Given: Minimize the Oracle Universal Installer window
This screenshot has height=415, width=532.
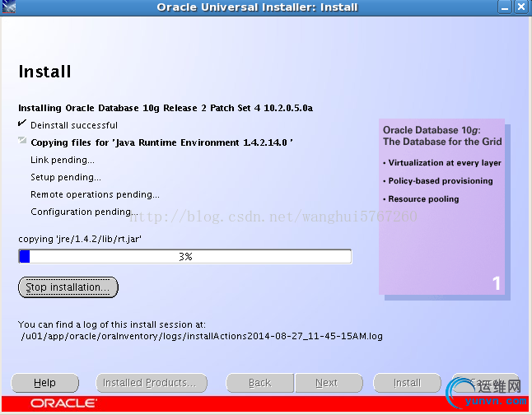Looking at the screenshot, I should 505,7.
